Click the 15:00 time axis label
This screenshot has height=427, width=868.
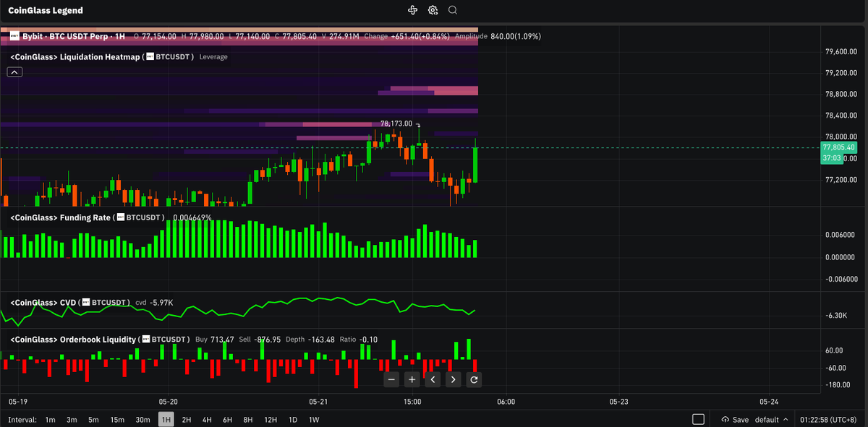[x=412, y=401]
